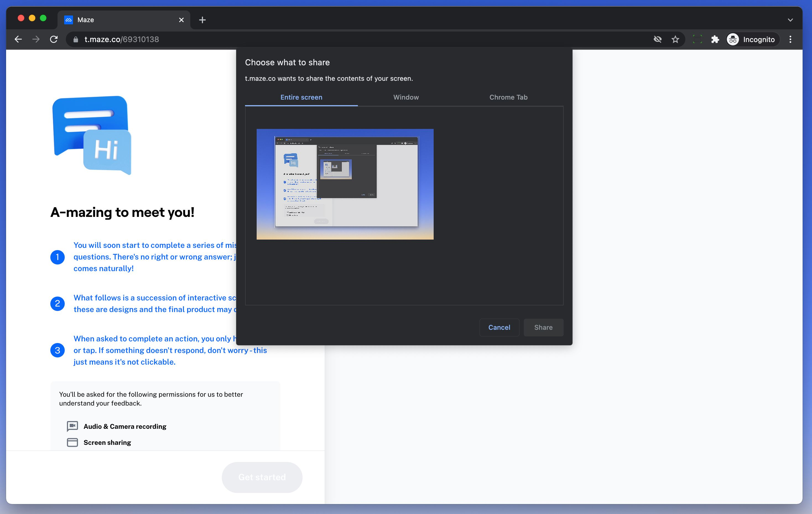The height and width of the screenshot is (514, 812).
Task: Switch to the Window sharing tab
Action: click(x=406, y=97)
